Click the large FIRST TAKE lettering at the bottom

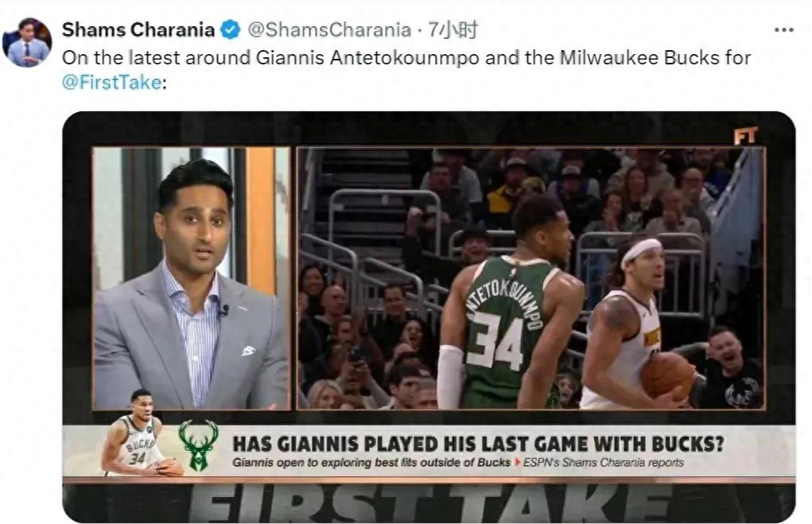(428, 503)
